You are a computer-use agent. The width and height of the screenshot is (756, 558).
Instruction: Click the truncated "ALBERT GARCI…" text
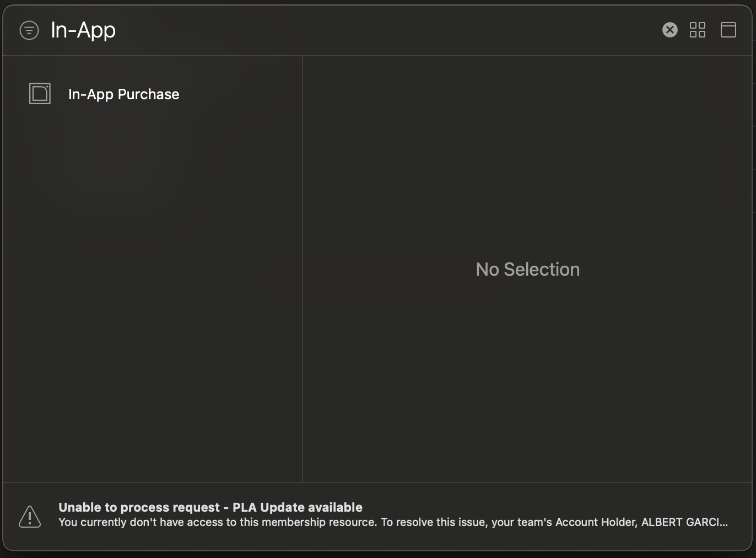click(x=684, y=522)
